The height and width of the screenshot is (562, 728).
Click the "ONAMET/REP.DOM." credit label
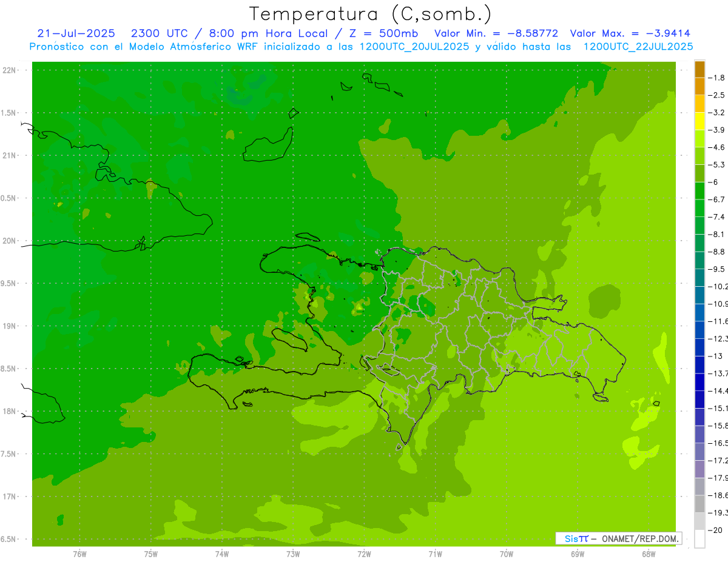[x=639, y=538]
